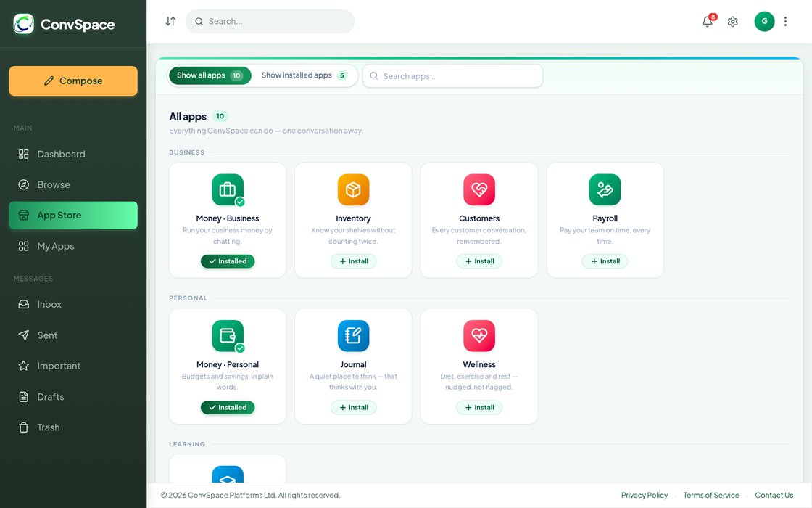Viewport: 812px width, 508px height.
Task: Install the Wellness app
Action: click(479, 407)
